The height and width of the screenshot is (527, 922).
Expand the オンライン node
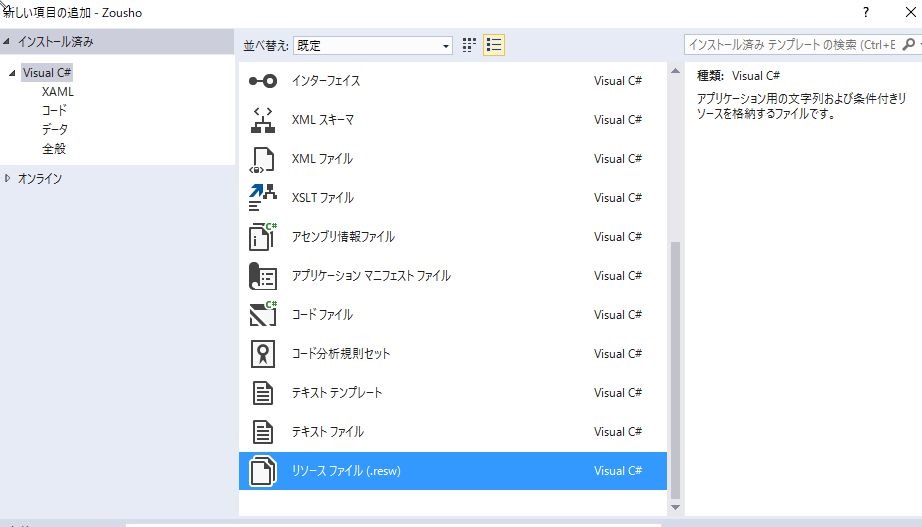click(8, 178)
